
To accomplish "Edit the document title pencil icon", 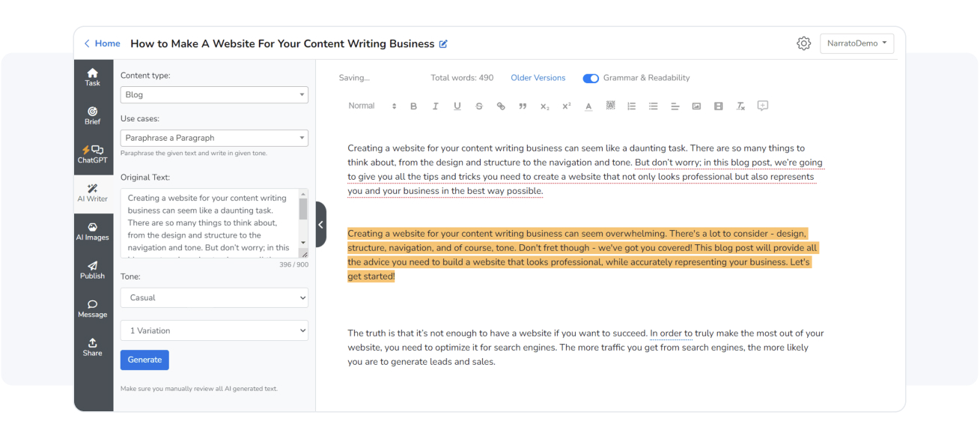I will click(x=443, y=44).
